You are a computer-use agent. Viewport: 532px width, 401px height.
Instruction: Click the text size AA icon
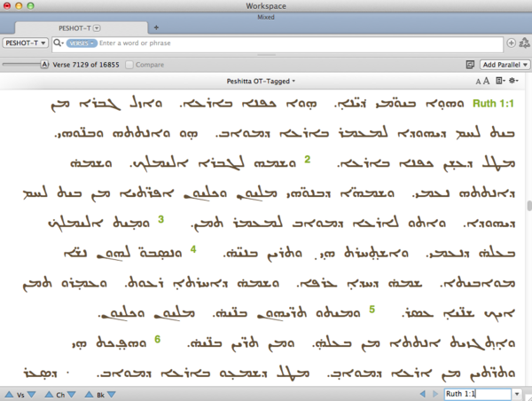pos(482,82)
